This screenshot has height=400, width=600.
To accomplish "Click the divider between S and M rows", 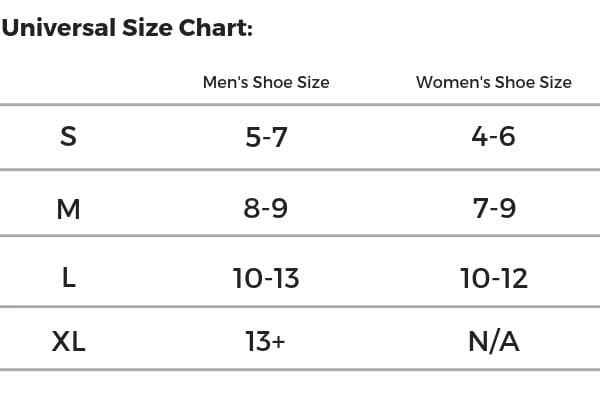I will click(300, 170).
